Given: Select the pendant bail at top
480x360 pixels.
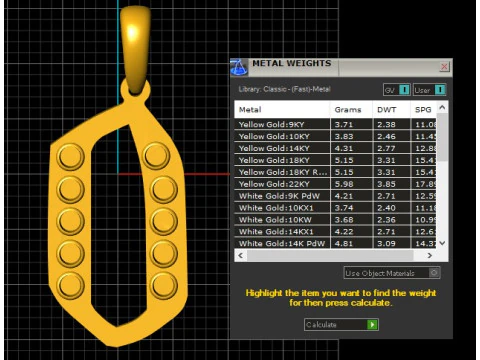Looking at the screenshot, I should (x=135, y=50).
